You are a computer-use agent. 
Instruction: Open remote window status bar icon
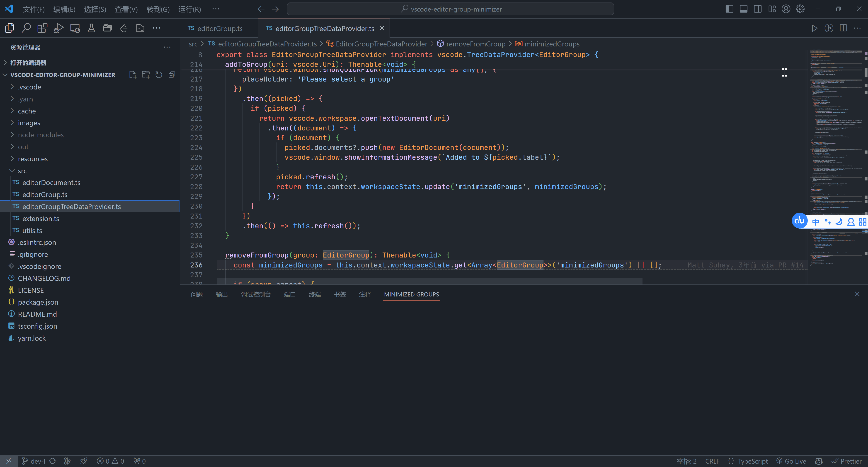tap(9, 461)
